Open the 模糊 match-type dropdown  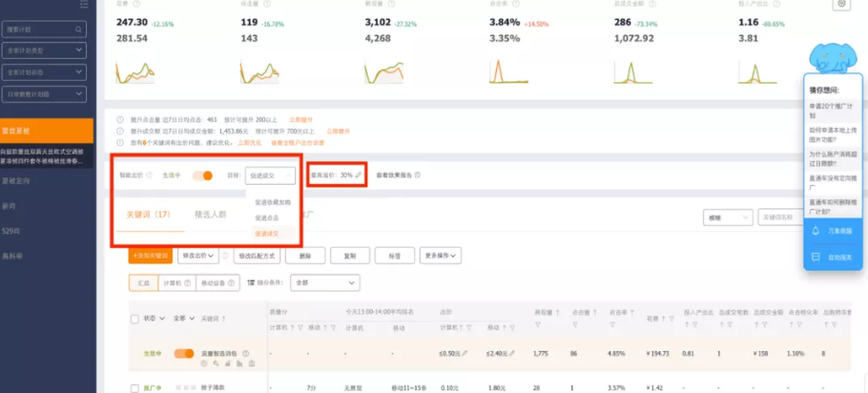coord(728,217)
